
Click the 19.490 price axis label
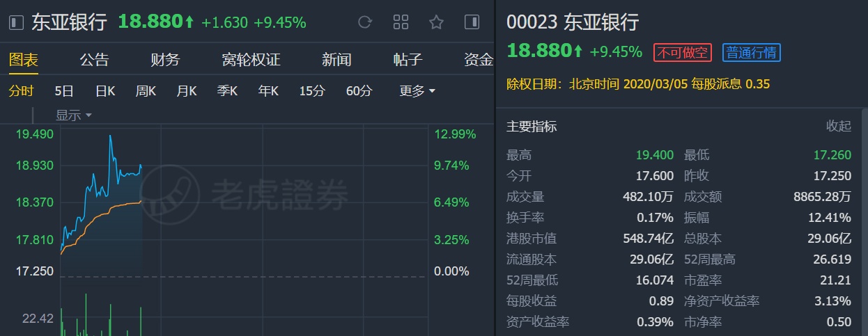[x=35, y=134]
